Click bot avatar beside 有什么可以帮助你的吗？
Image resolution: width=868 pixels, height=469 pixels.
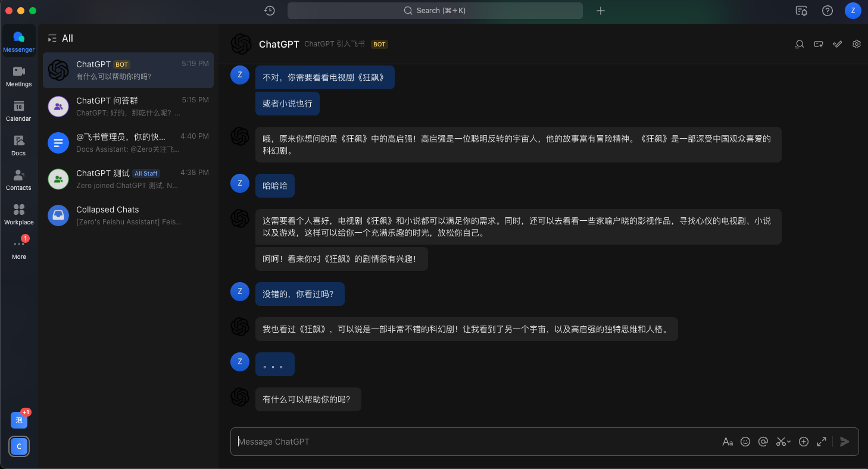tap(240, 397)
